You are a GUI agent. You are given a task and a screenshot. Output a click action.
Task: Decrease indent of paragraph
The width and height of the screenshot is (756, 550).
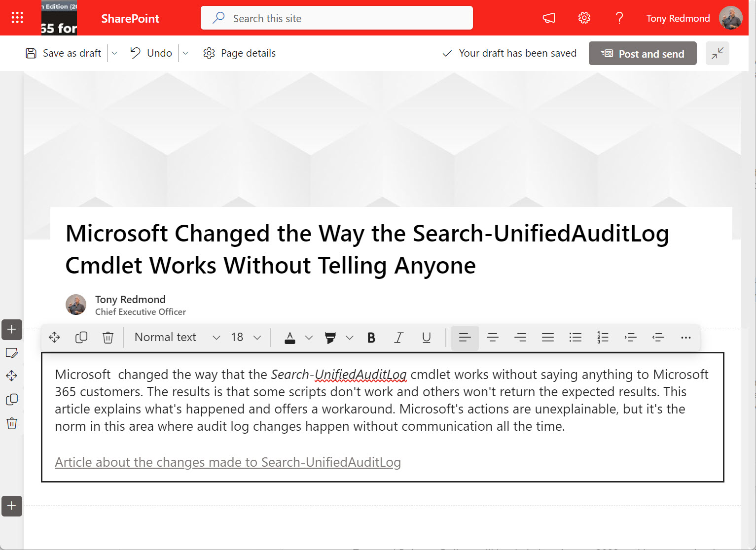pos(658,338)
